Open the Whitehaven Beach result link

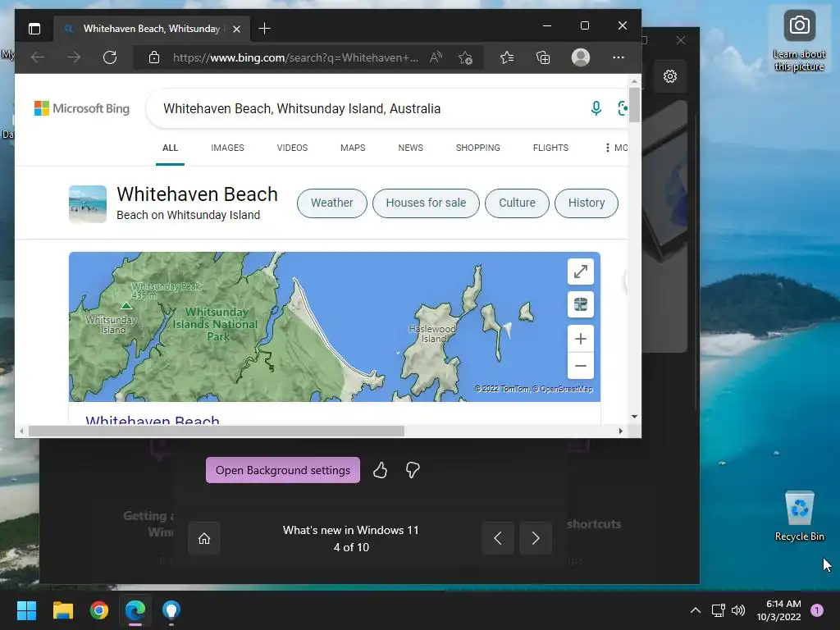153,420
